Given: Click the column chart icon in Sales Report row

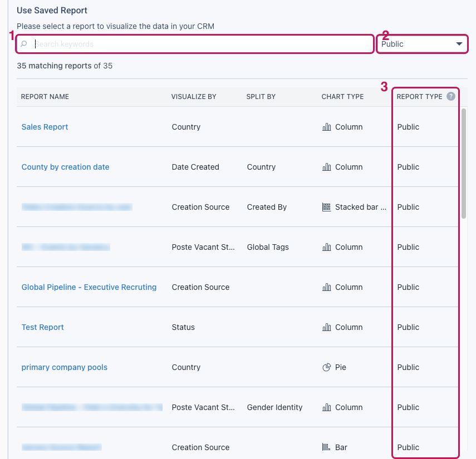Looking at the screenshot, I should point(327,127).
